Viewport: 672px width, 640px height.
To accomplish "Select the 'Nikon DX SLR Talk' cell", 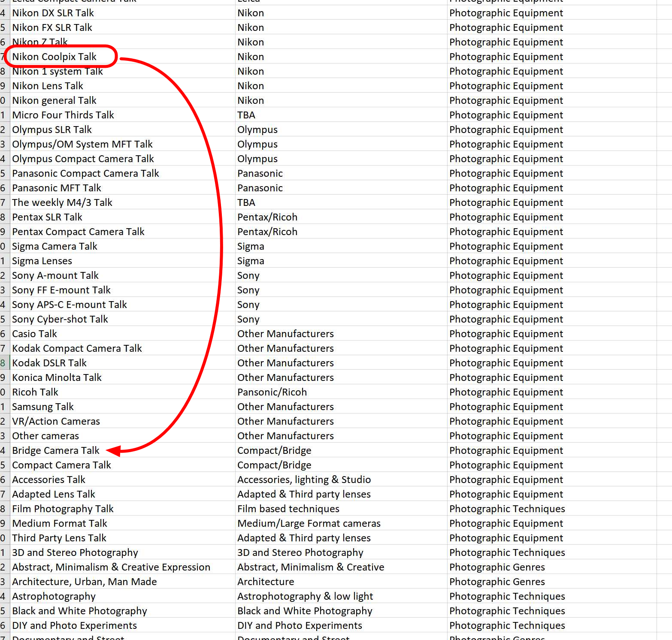I will point(122,13).
